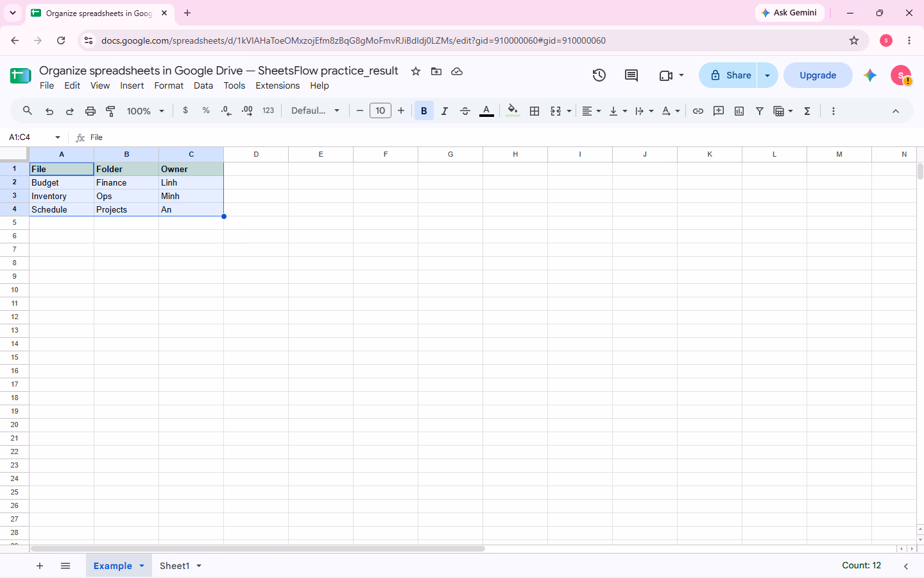Increase decimal places icon
The height and width of the screenshot is (578, 924).
coord(247,110)
